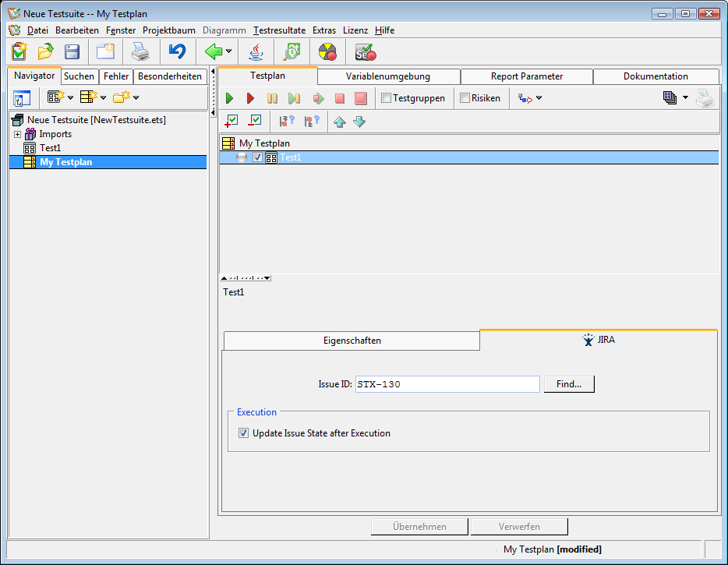This screenshot has height=565, width=728.
Task: Open the Testresultate menu
Action: click(x=279, y=30)
